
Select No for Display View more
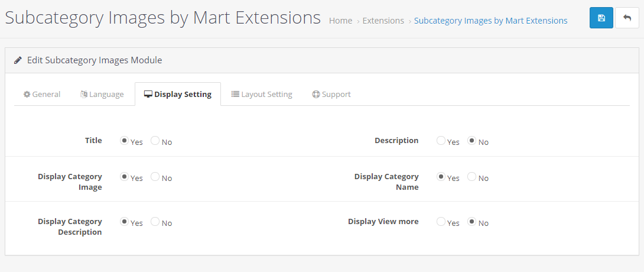(x=472, y=222)
